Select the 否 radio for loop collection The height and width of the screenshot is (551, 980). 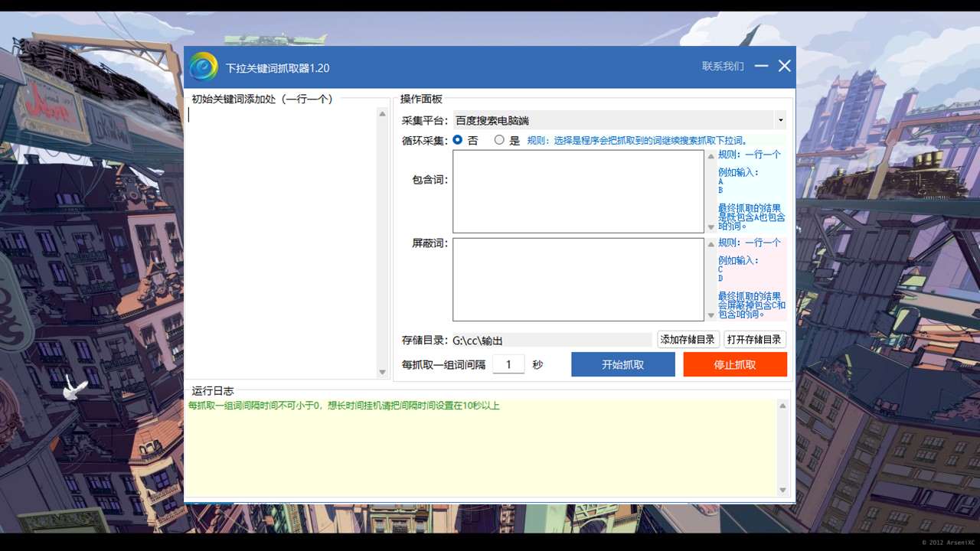click(x=458, y=140)
